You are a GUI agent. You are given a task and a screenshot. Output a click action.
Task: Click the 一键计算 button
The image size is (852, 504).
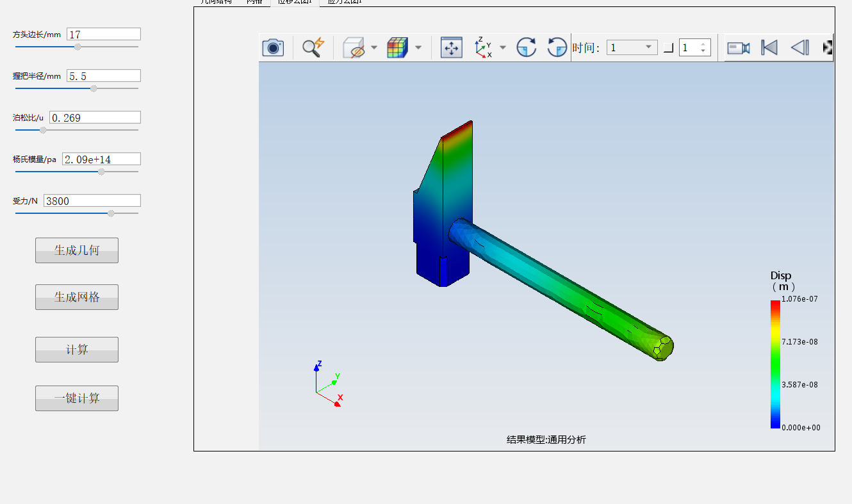tap(77, 398)
